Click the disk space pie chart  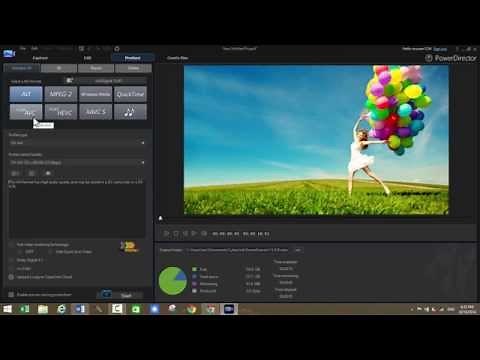click(173, 281)
